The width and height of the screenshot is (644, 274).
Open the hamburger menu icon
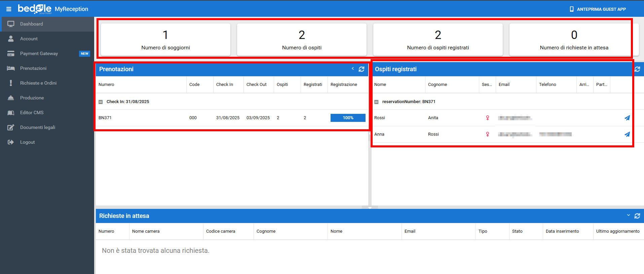[x=9, y=9]
